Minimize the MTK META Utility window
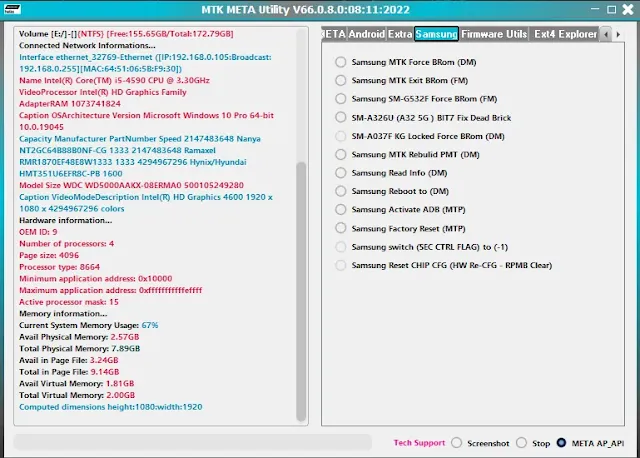The width and height of the screenshot is (640, 458). [x=595, y=9]
